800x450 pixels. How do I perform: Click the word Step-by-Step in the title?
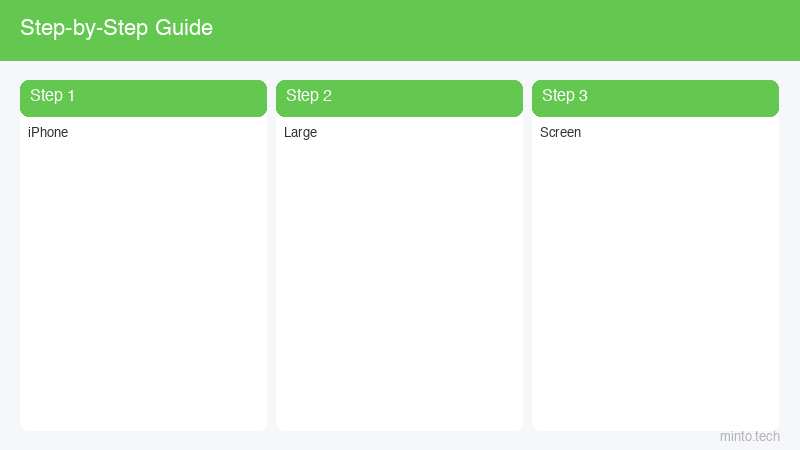coord(84,29)
